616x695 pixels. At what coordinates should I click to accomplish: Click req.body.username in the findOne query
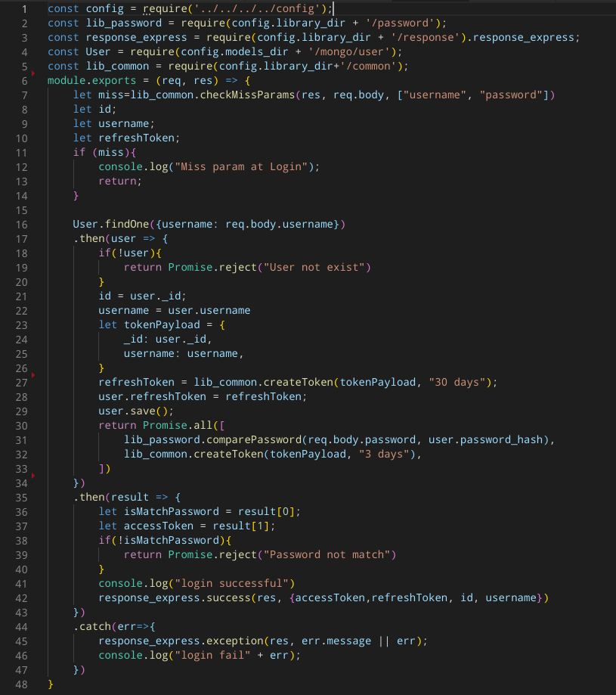click(279, 224)
